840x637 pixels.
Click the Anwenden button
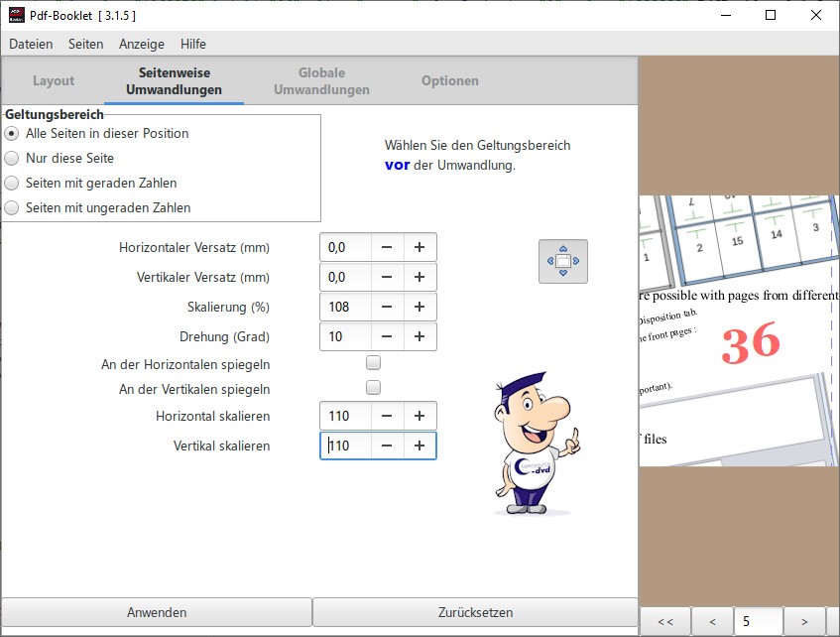(157, 612)
